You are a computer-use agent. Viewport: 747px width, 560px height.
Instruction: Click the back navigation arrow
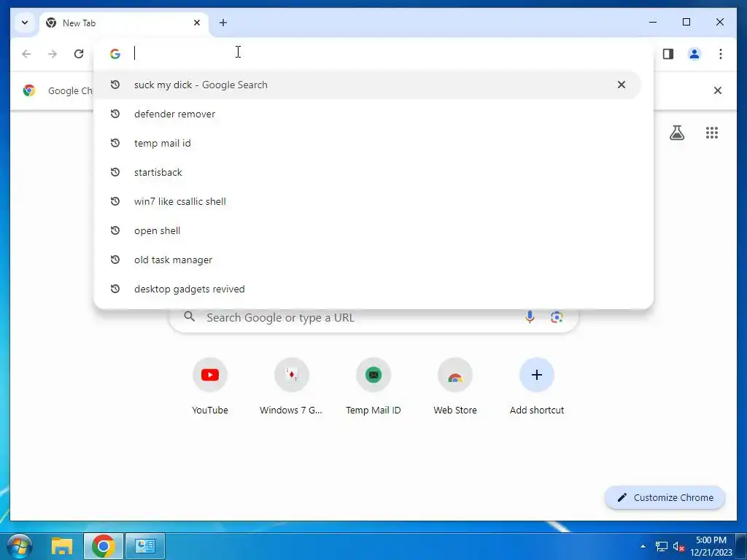click(x=26, y=54)
